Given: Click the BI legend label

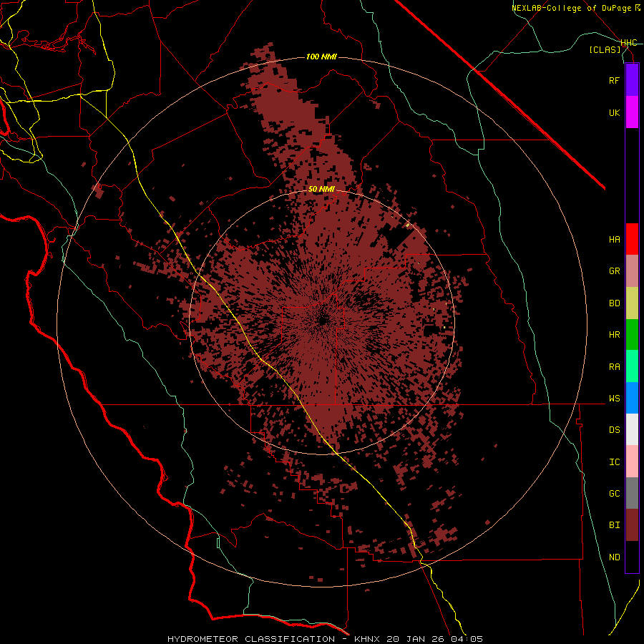Looking at the screenshot, I should coord(614,525).
